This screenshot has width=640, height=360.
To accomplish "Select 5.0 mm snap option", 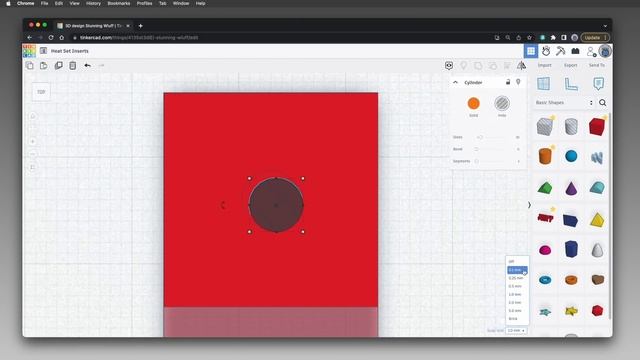I will [515, 311].
